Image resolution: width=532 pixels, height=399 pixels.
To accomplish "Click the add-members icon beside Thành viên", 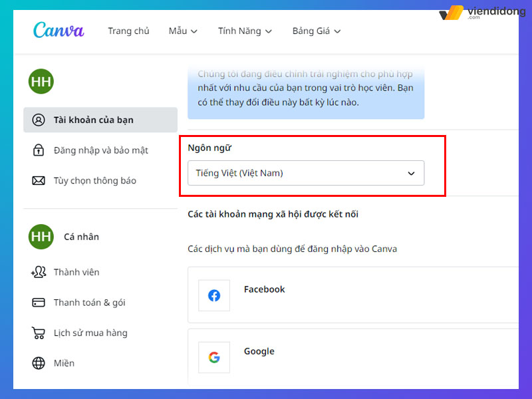I will pos(39,272).
